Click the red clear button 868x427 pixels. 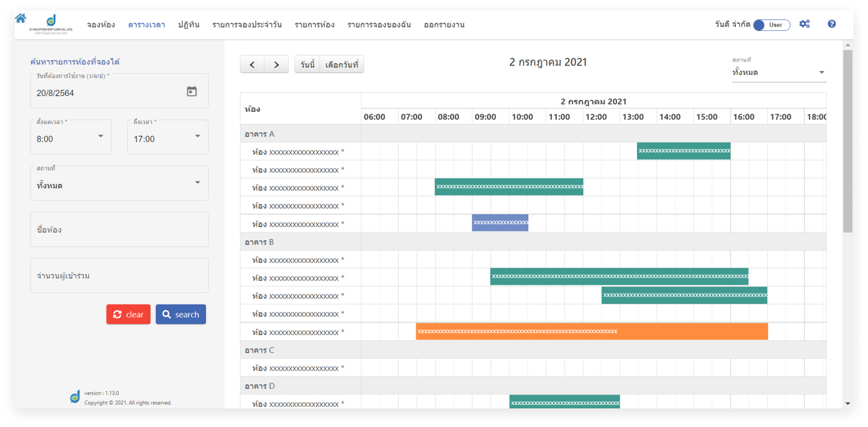coord(128,314)
